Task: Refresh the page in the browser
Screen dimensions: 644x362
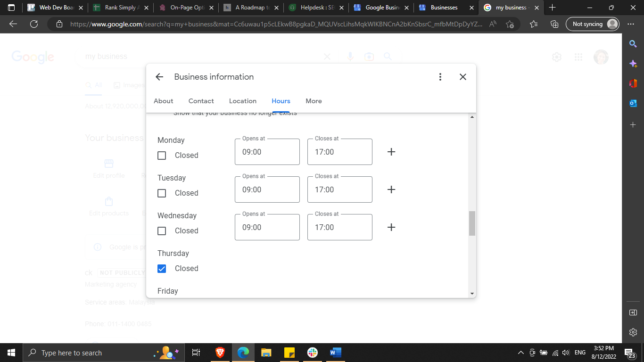Action: (x=33, y=24)
